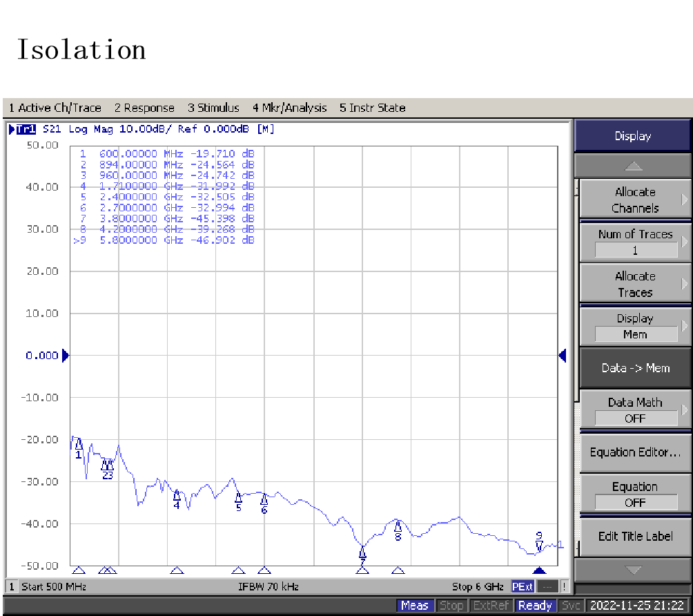693x616 pixels.
Task: Click the Start 500 MHz field
Action: 54,587
